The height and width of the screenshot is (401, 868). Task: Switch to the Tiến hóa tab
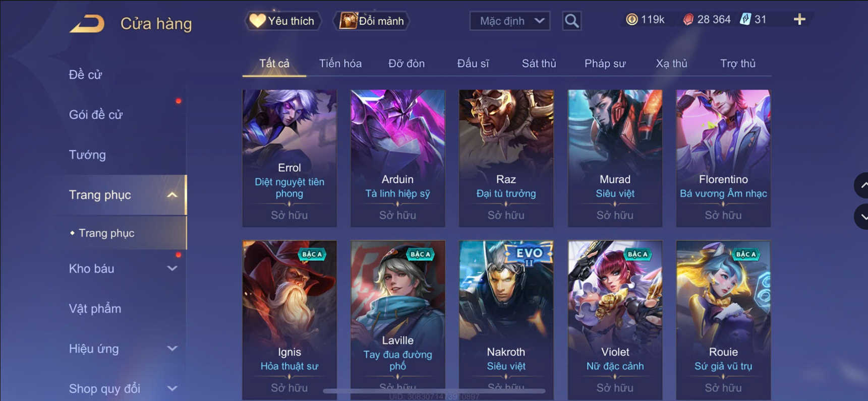pyautogui.click(x=340, y=63)
